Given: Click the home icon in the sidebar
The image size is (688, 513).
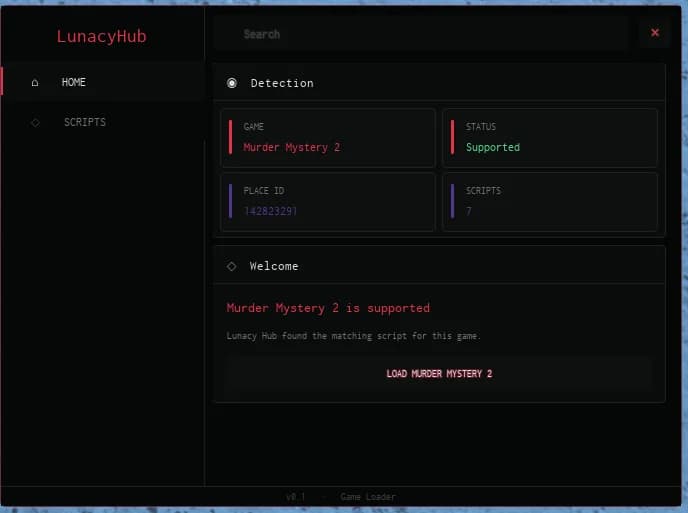Looking at the screenshot, I should point(35,83).
